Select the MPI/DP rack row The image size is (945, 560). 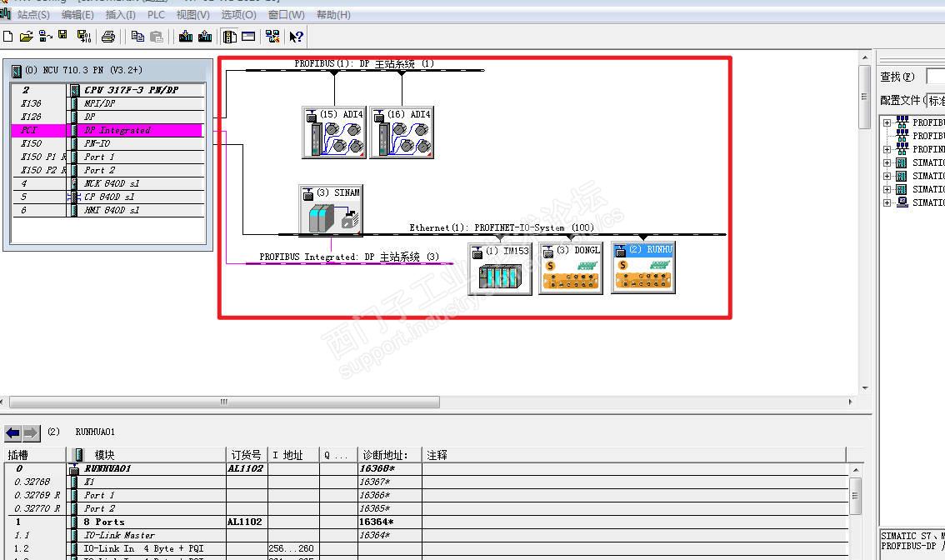click(x=108, y=103)
